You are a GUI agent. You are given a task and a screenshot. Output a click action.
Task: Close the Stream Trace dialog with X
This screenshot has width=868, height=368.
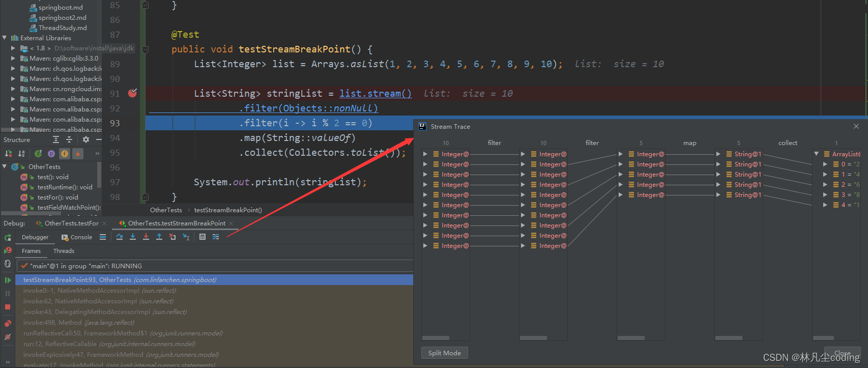pos(856,126)
